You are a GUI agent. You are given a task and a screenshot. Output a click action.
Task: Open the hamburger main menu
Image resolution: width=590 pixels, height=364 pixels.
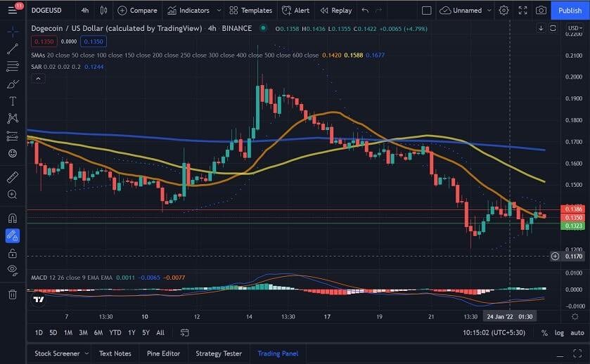pyautogui.click(x=13, y=10)
